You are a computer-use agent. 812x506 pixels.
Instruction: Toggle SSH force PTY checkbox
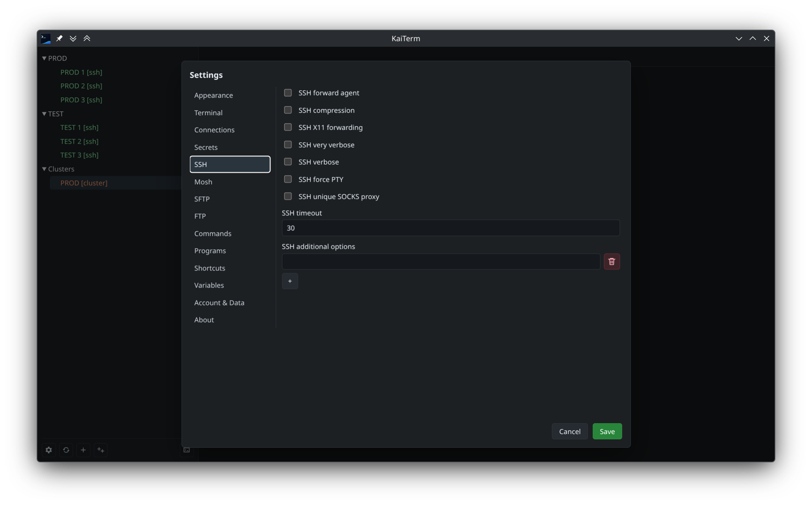tap(288, 179)
